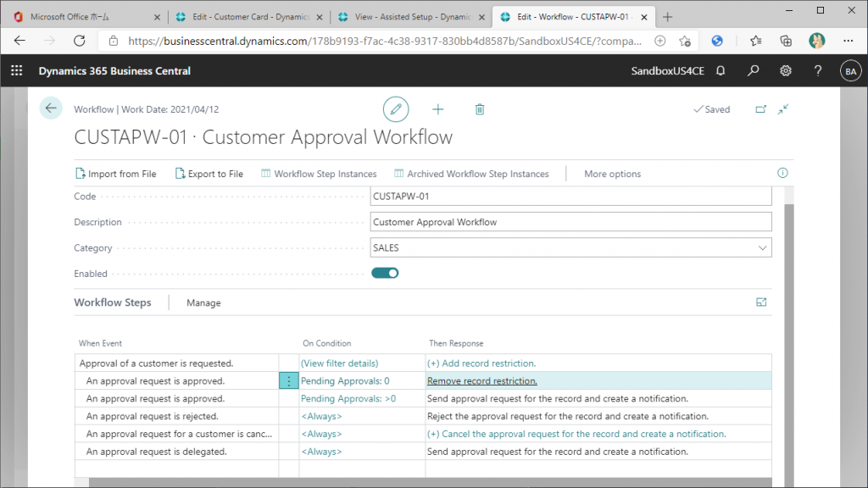Expand the Category dropdown
Image resolution: width=868 pixels, height=488 pixels.
pos(762,248)
